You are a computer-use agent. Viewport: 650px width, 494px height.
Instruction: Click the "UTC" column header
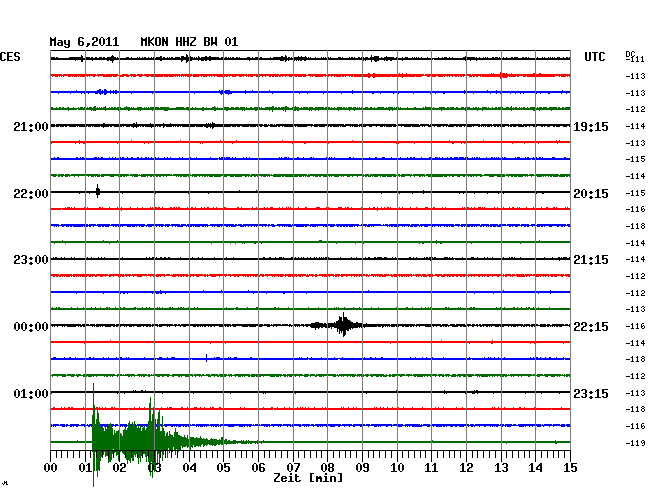coord(594,57)
